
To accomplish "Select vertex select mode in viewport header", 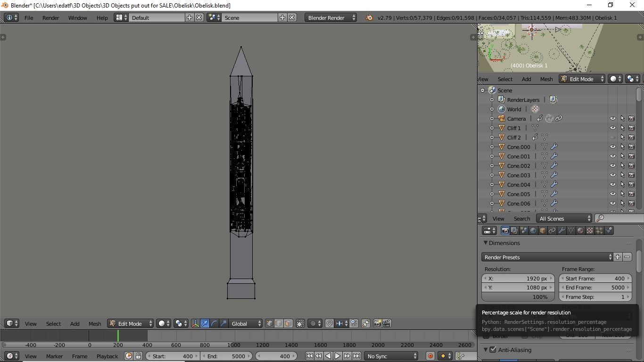I will click(270, 323).
